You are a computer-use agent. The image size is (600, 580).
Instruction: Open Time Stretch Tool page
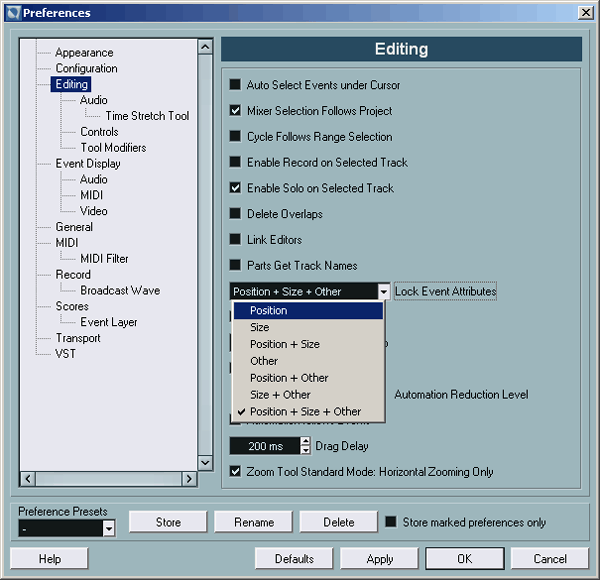point(147,116)
